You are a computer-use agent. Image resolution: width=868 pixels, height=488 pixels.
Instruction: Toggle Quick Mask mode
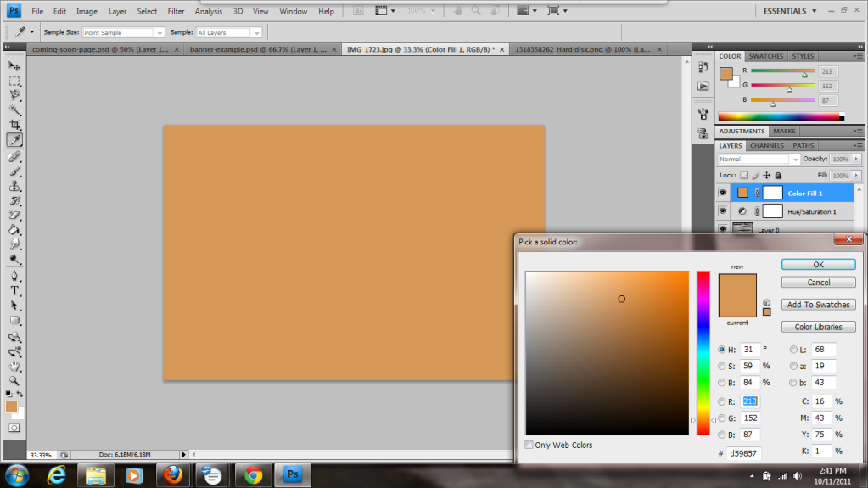[14, 429]
